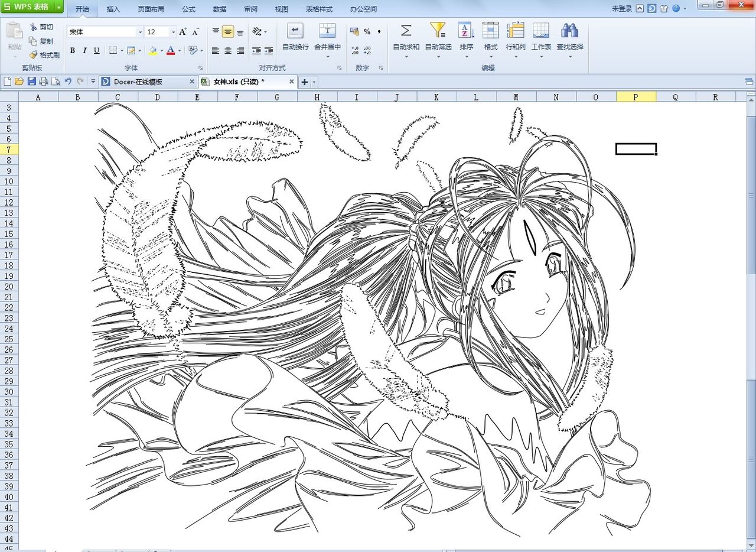Screen dimensions: 756x552
Task: Expand the WPS 表格 application menu arrow
Action: [x=60, y=7]
